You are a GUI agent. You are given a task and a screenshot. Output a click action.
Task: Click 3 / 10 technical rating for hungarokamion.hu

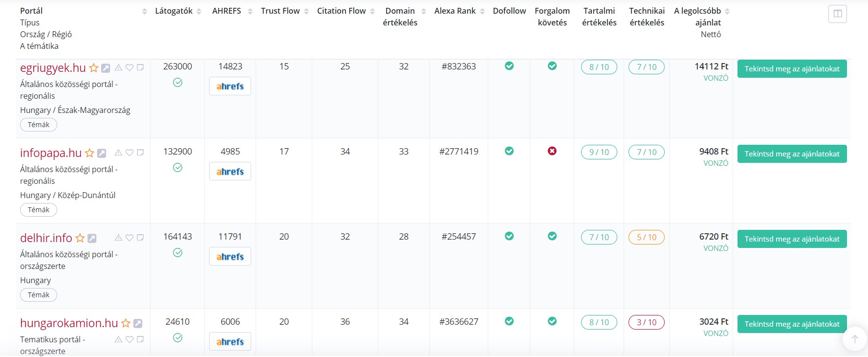click(x=647, y=322)
